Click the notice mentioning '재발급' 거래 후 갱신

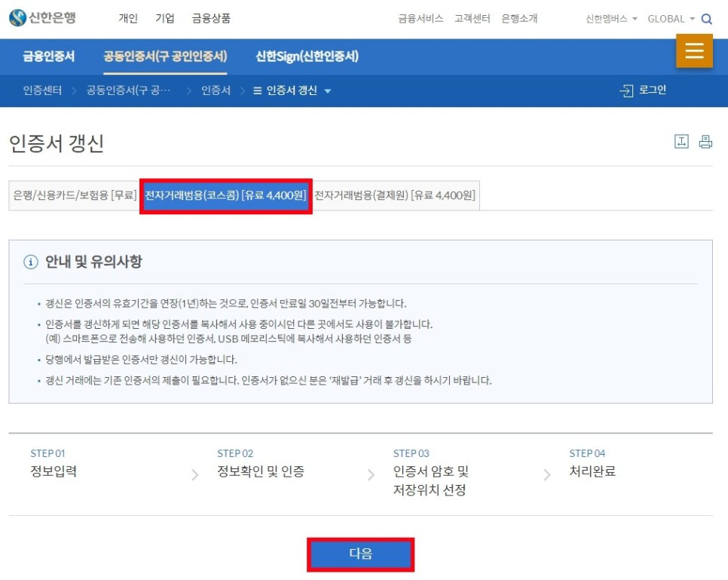268,381
